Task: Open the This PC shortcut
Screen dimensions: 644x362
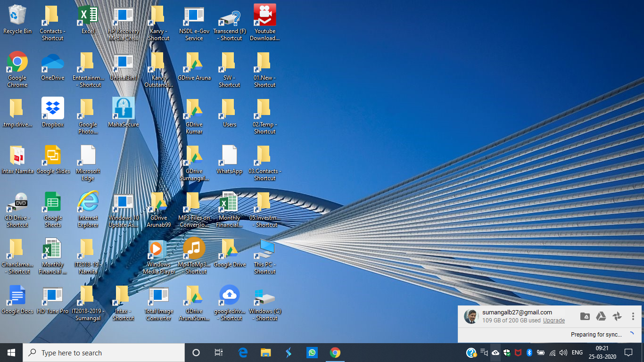Action: coord(265,256)
